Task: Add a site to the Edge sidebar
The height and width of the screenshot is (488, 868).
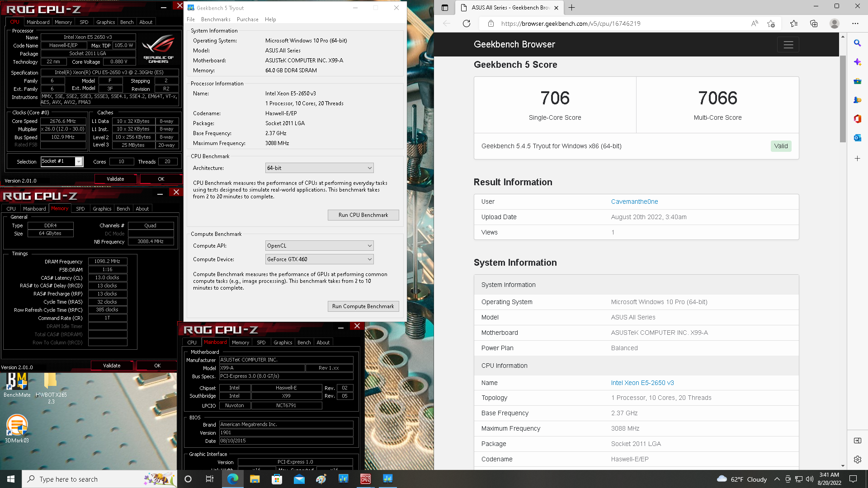Action: [857, 159]
